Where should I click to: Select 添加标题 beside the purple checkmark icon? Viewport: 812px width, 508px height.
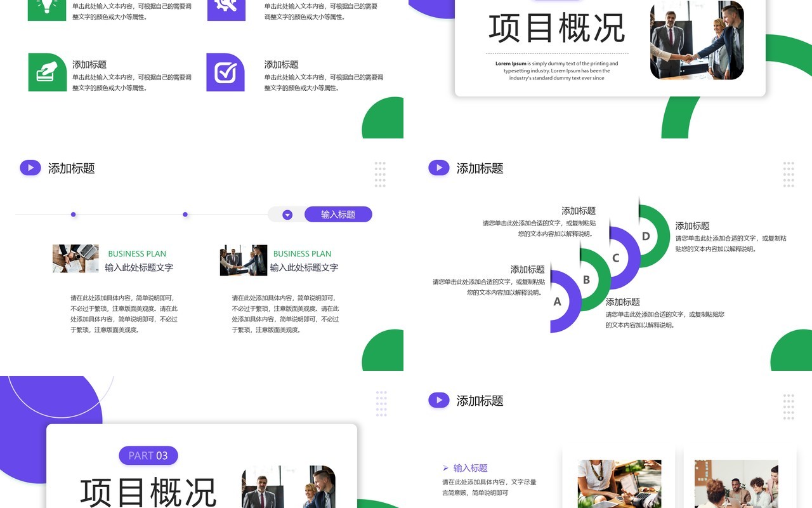pyautogui.click(x=281, y=65)
